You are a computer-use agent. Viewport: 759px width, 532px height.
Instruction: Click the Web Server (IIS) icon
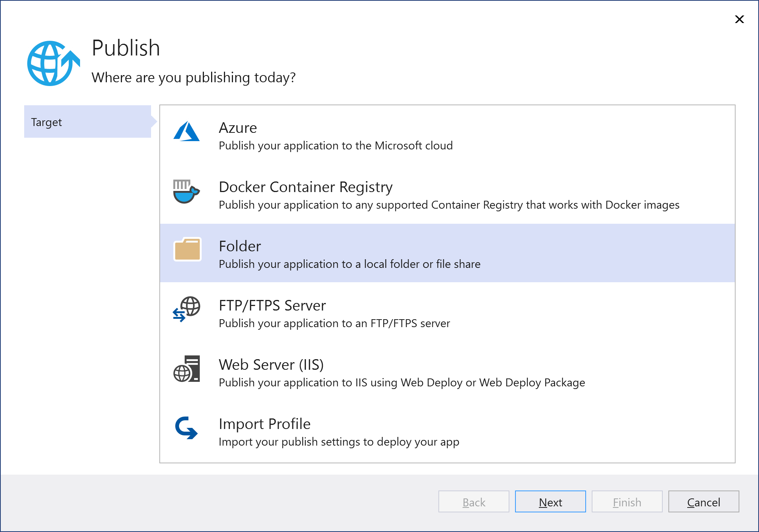coord(187,369)
